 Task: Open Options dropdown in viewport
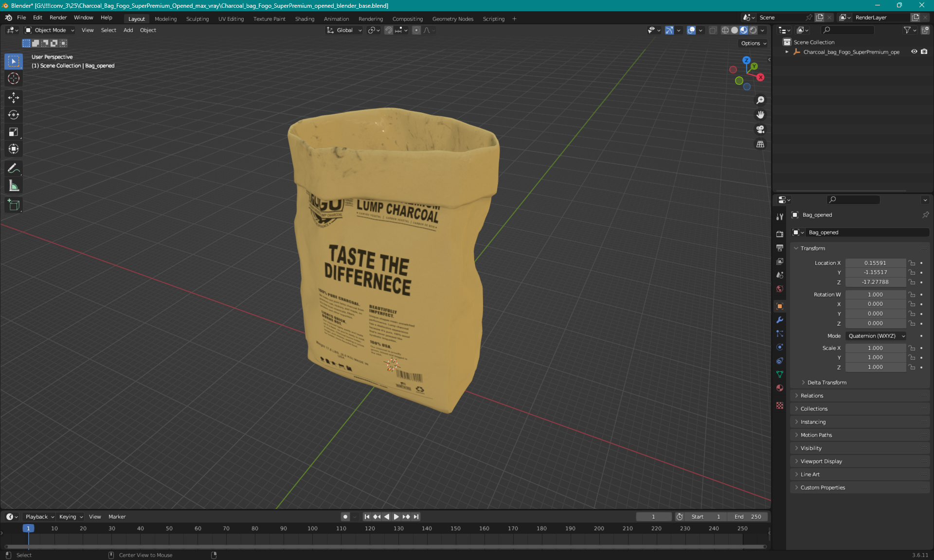[753, 43]
